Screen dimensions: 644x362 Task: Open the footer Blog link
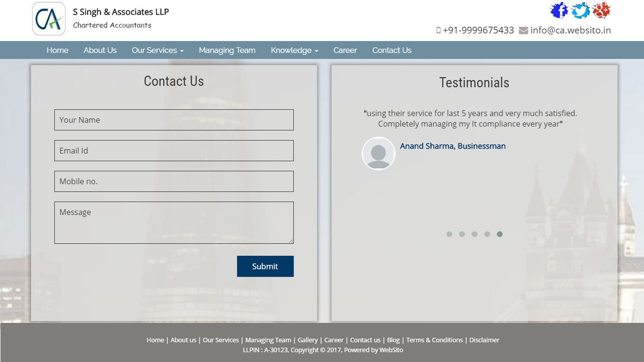[x=393, y=340]
